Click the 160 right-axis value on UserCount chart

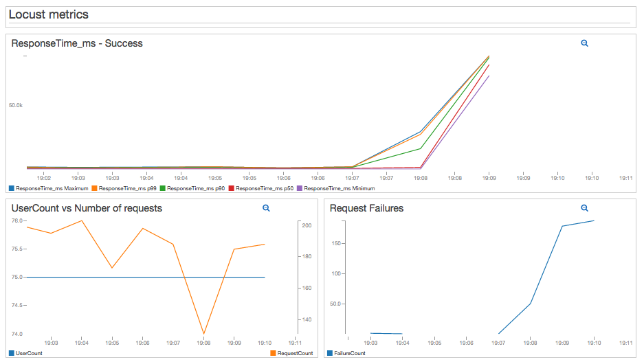click(307, 288)
